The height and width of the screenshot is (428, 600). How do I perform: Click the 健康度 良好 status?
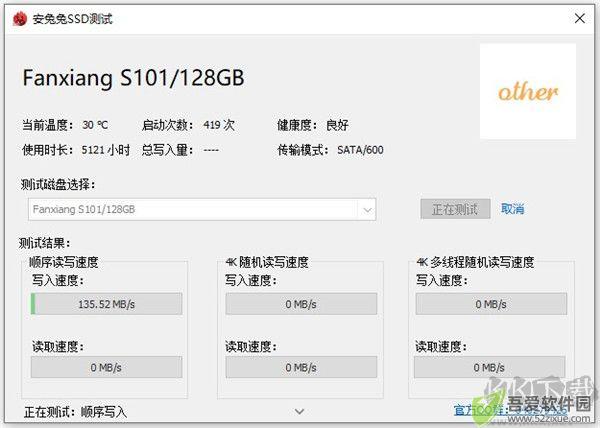coord(337,125)
